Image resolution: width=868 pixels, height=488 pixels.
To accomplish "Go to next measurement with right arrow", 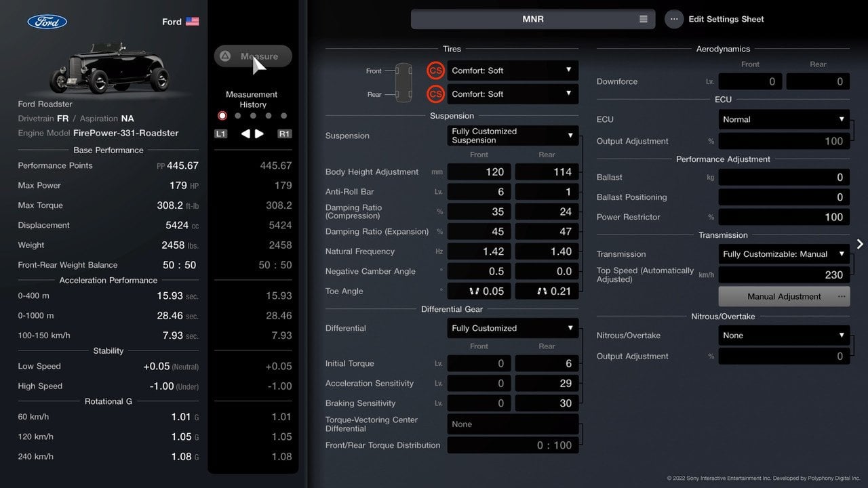I will (x=260, y=134).
